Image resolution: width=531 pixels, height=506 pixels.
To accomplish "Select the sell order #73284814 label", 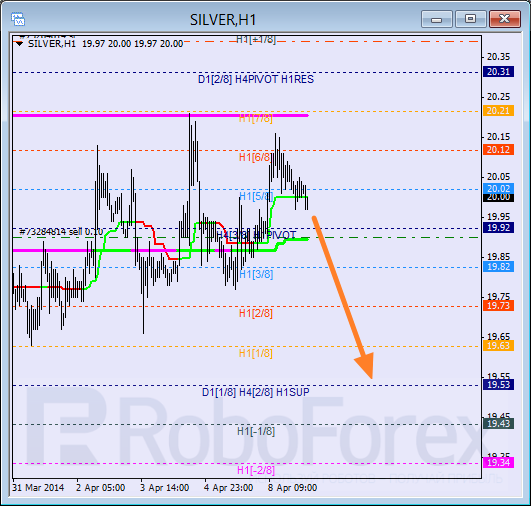I will coord(61,232).
